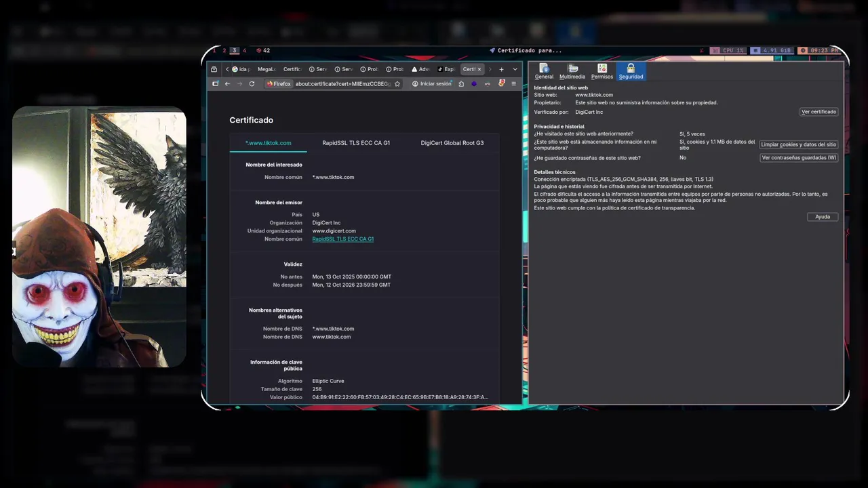This screenshot has height=488, width=868.
Task: Click the Firefox identity badge in address bar
Action: tap(279, 84)
